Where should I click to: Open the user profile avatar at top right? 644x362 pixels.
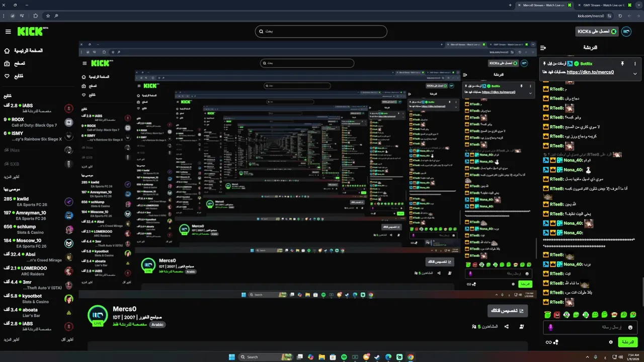tap(626, 31)
